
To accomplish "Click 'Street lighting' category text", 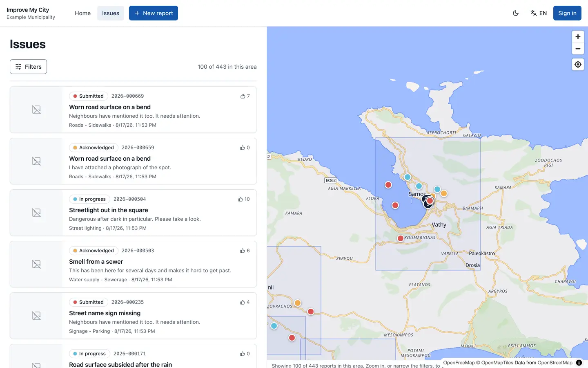I will (x=85, y=228).
